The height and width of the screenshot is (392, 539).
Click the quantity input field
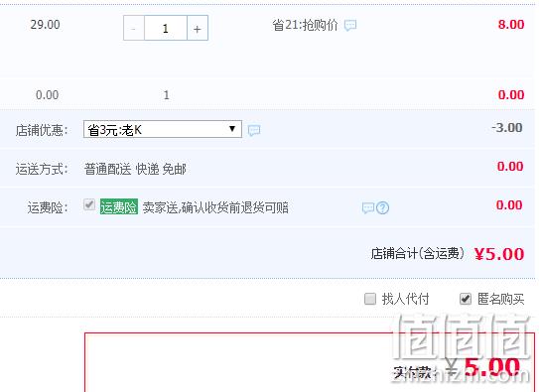tap(166, 28)
